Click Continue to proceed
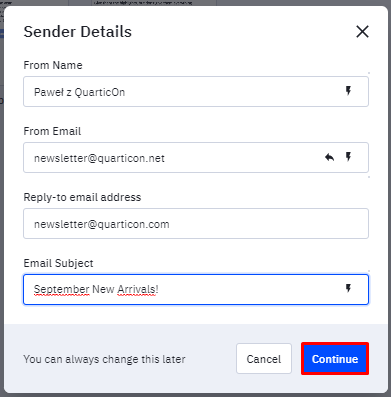The height and width of the screenshot is (397, 391). pos(335,359)
